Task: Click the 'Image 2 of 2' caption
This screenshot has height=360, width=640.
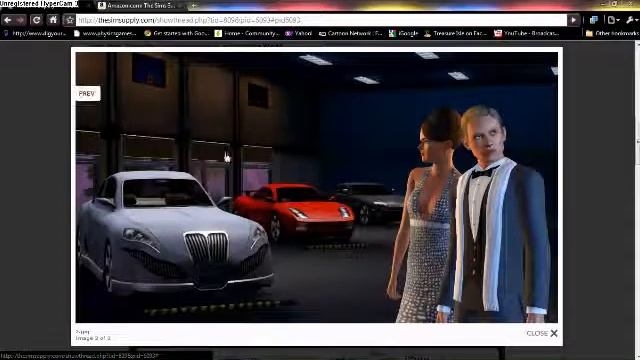Action: pos(93,338)
